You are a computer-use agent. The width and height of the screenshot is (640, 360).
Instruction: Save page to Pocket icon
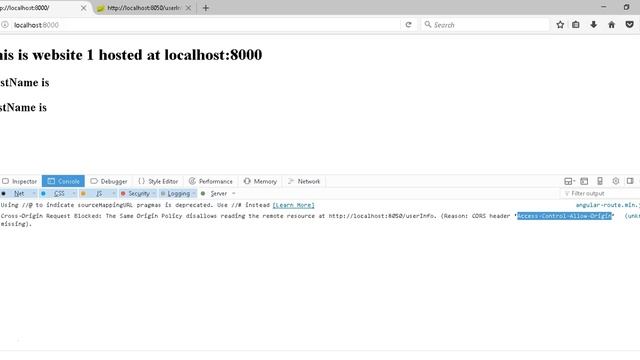tap(629, 25)
